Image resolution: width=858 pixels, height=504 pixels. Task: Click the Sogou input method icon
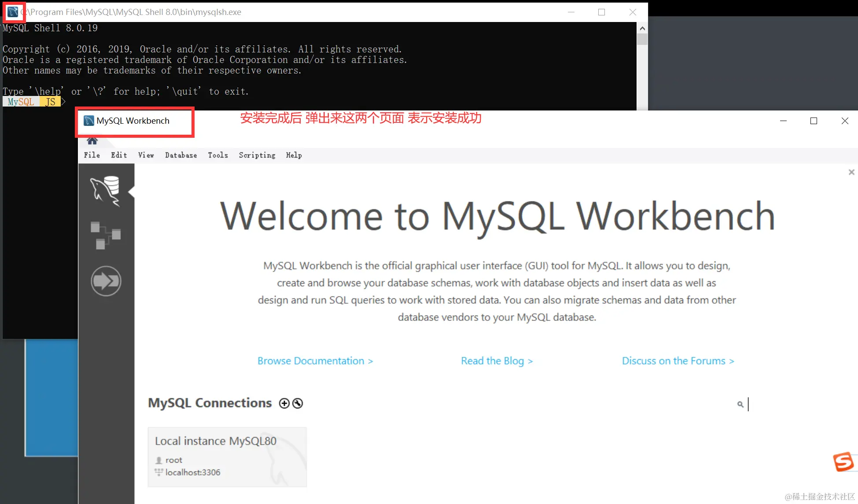pyautogui.click(x=843, y=462)
